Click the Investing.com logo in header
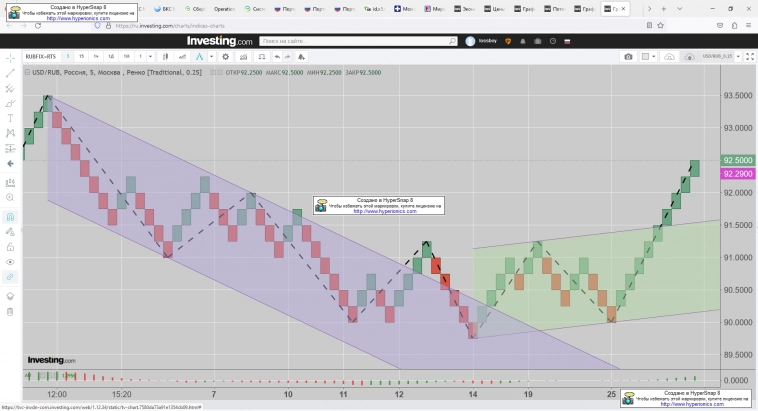The height and width of the screenshot is (411, 758). tap(219, 41)
